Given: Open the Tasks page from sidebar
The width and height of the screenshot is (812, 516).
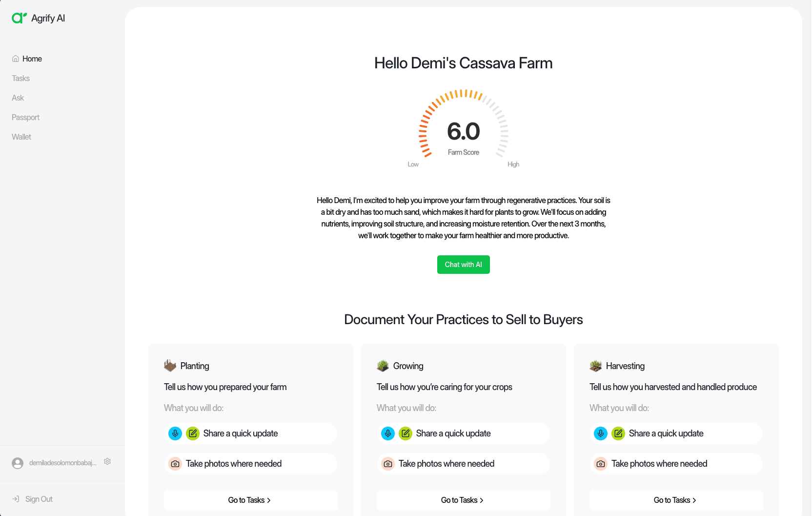Looking at the screenshot, I should pos(20,78).
